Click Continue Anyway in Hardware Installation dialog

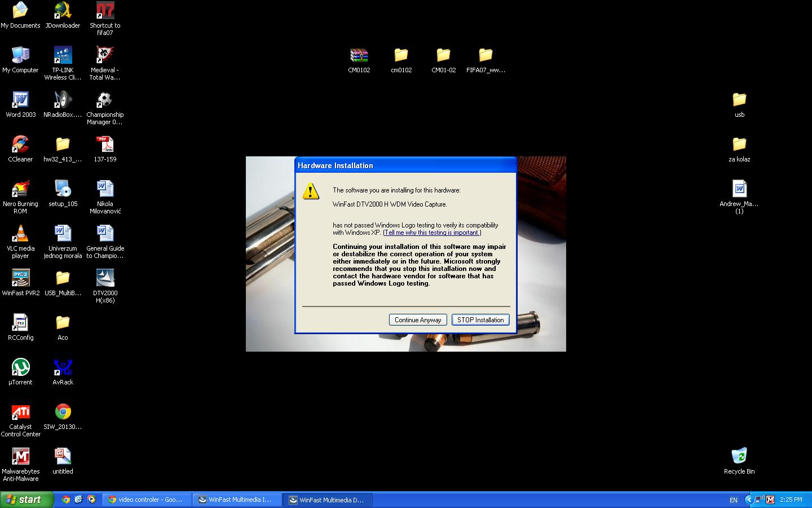[418, 319]
